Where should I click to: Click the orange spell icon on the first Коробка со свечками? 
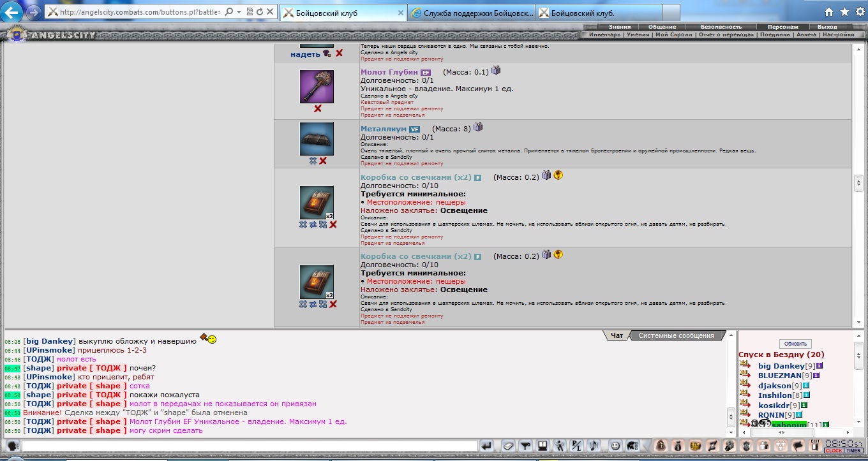(x=558, y=175)
